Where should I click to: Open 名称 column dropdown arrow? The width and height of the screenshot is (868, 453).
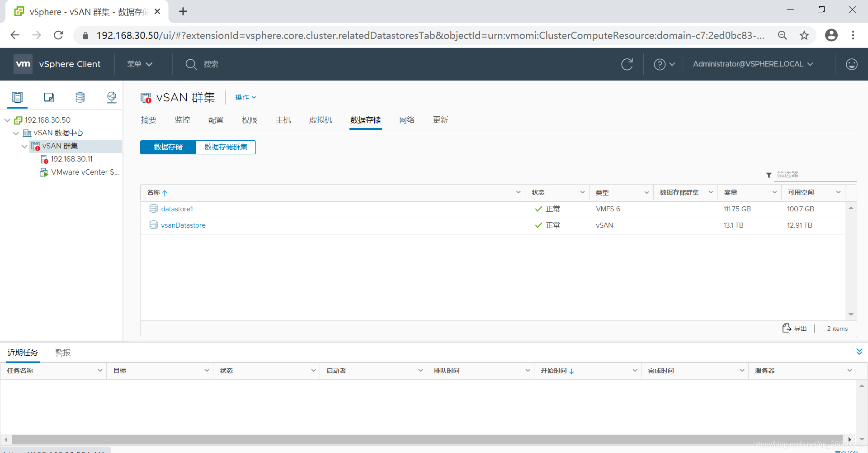pos(518,192)
